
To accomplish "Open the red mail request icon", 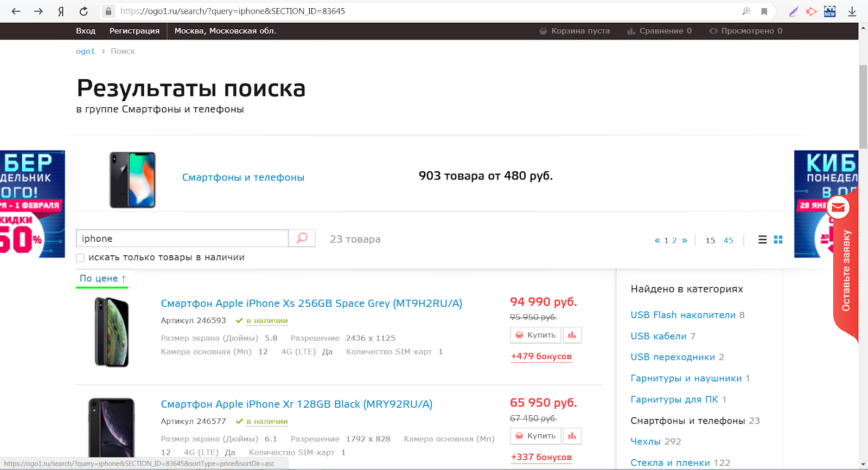I will (838, 208).
